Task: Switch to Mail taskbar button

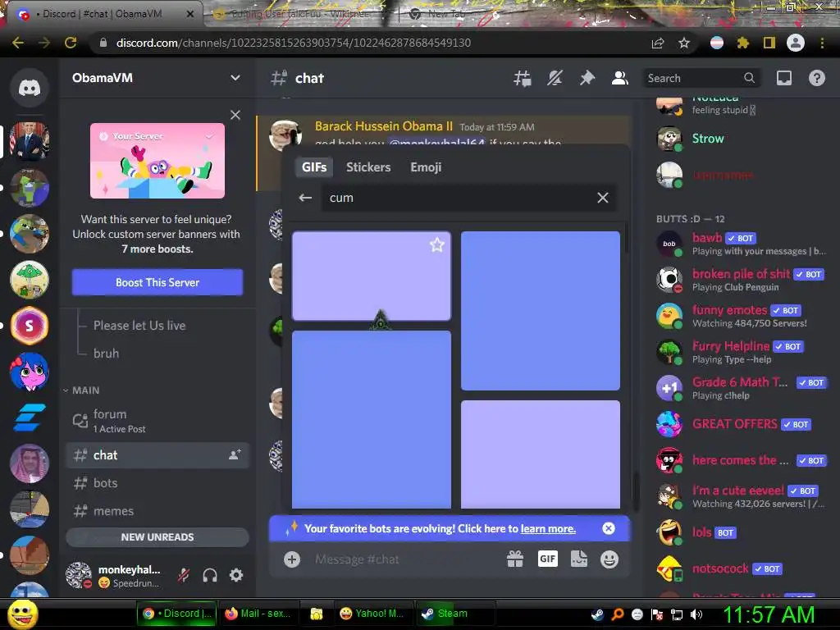Action: pos(258,614)
